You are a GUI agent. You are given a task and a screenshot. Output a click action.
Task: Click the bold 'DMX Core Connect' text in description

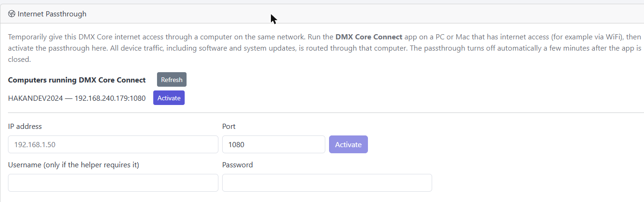tap(369, 37)
